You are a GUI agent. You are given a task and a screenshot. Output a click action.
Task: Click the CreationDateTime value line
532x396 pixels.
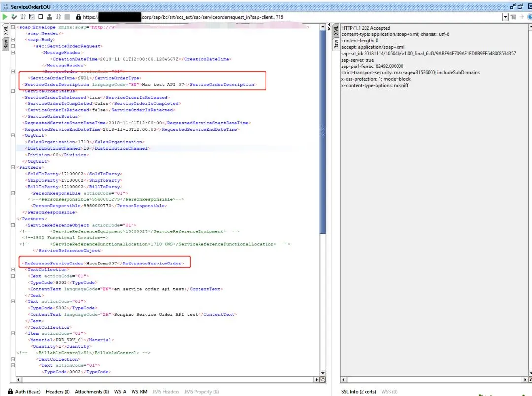coord(140,59)
